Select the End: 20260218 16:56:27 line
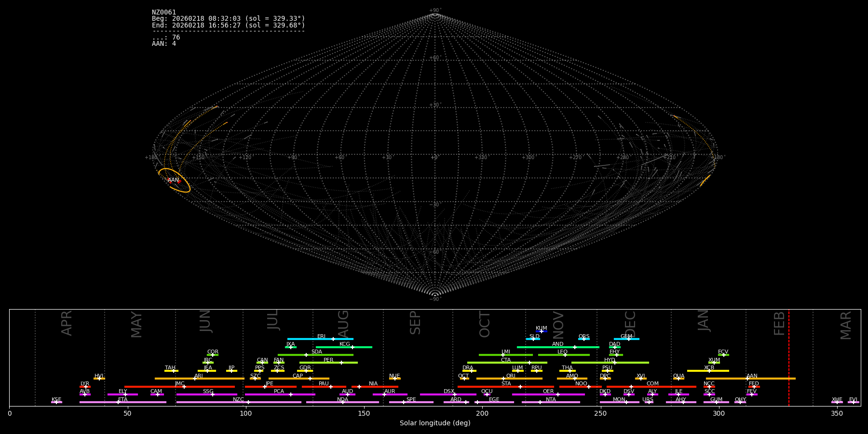This screenshot has width=868, height=434. pyautogui.click(x=229, y=25)
